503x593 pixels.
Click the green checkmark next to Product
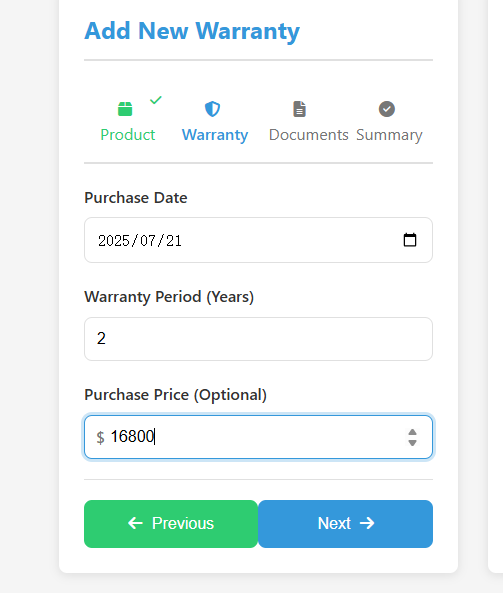156,100
